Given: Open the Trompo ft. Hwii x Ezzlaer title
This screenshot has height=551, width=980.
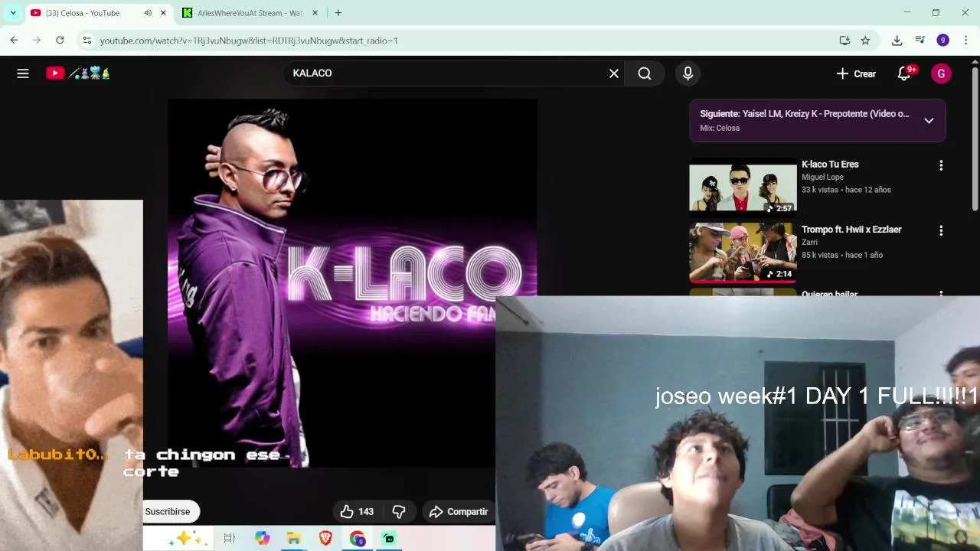Looking at the screenshot, I should click(851, 230).
